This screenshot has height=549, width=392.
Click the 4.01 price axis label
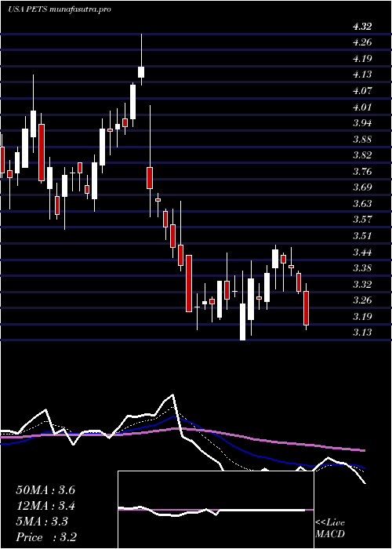pyautogui.click(x=362, y=107)
